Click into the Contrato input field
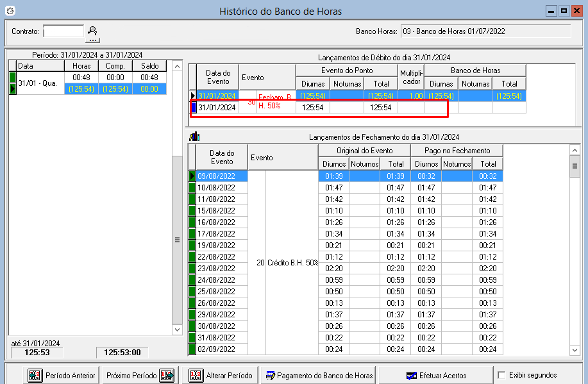 [x=63, y=31]
